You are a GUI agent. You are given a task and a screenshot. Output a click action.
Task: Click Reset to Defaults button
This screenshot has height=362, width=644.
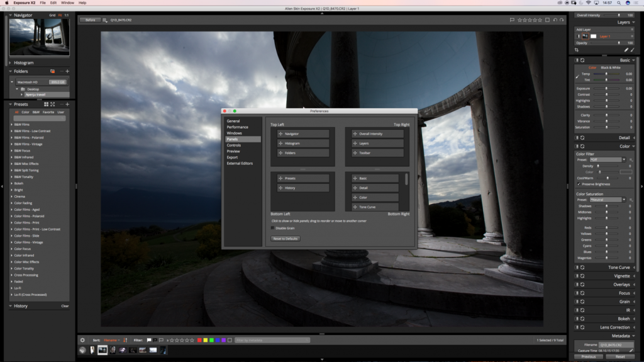pos(286,239)
